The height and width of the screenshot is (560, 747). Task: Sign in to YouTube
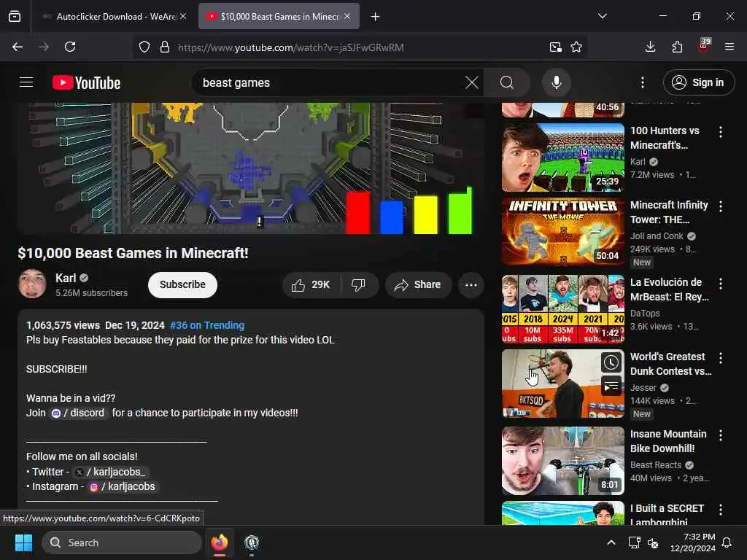698,82
